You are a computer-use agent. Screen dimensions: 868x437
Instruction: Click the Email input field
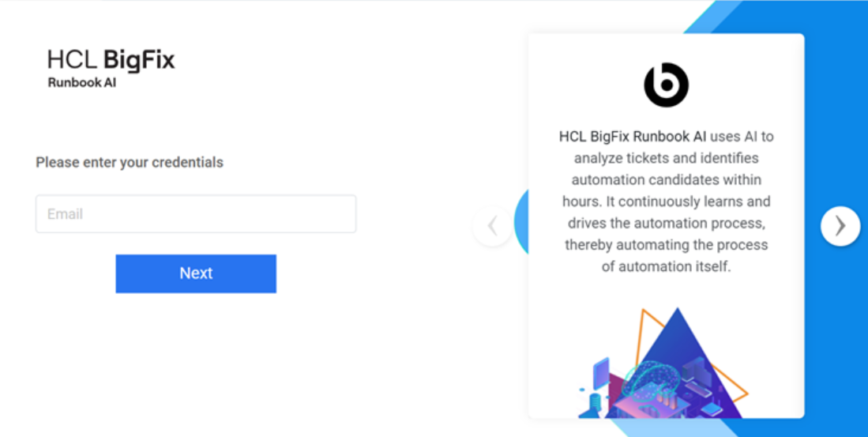196,214
